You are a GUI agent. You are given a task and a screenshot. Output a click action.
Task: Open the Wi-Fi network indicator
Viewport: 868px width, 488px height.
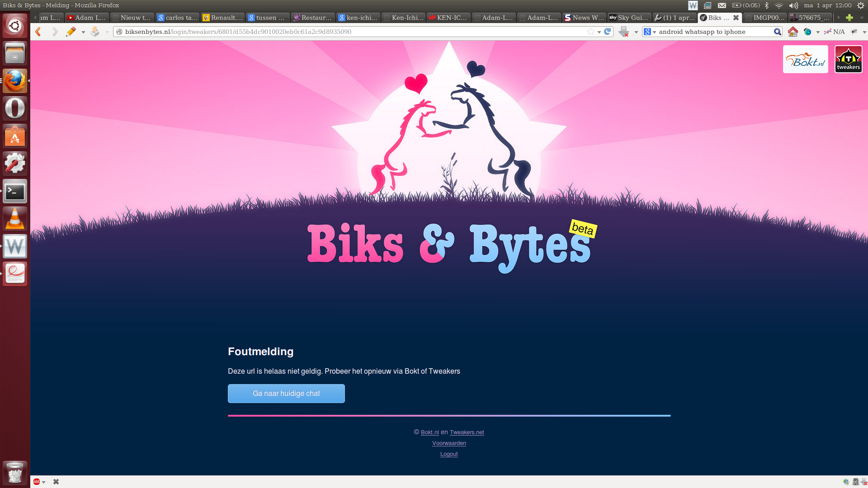coord(779,5)
